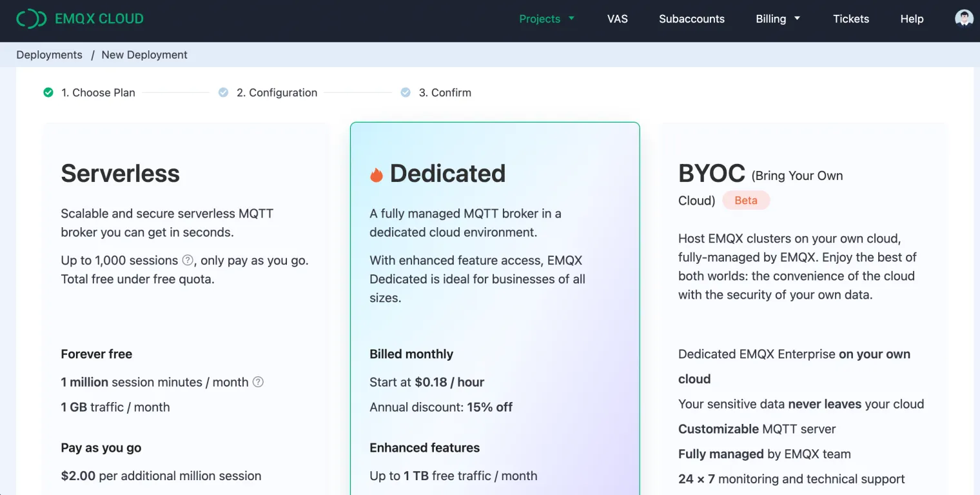This screenshot has width=980, height=495.
Task: Click the help icon beside session minutes
Action: pyautogui.click(x=258, y=381)
